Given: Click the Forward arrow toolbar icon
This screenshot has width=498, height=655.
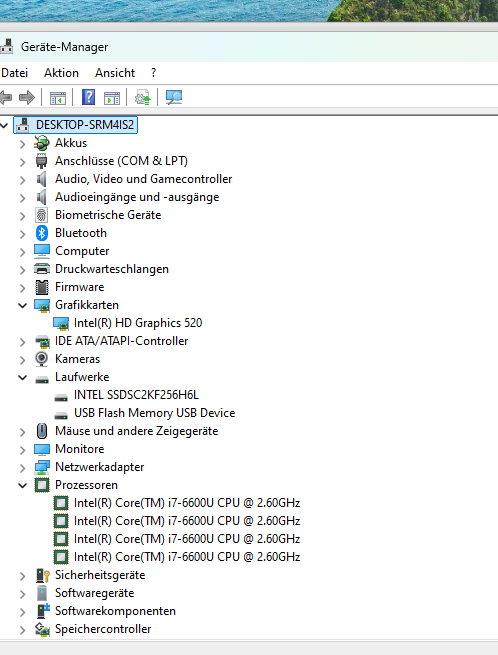Looking at the screenshot, I should (27, 98).
